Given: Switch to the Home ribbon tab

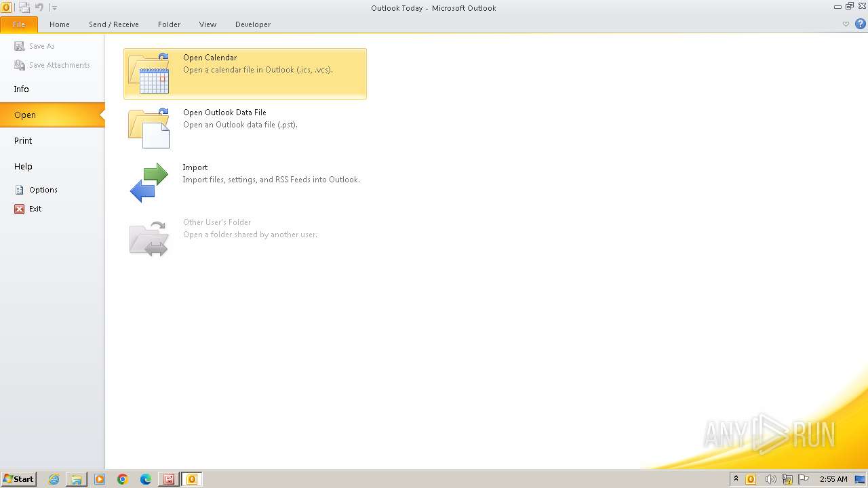Looking at the screenshot, I should pos(60,24).
